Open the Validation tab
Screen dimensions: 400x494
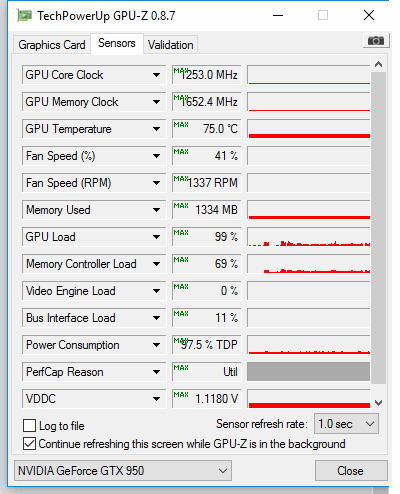[171, 45]
